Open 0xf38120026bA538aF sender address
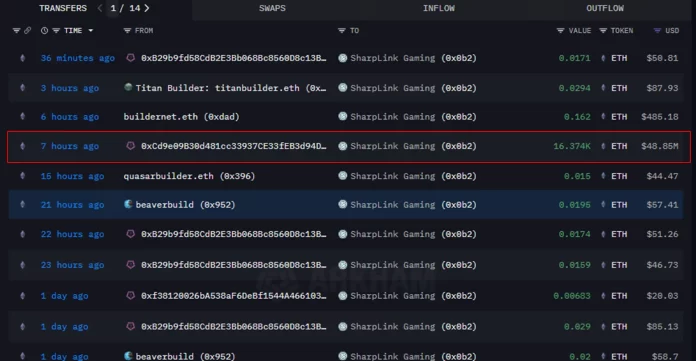This screenshot has height=361, width=696. tap(233, 296)
